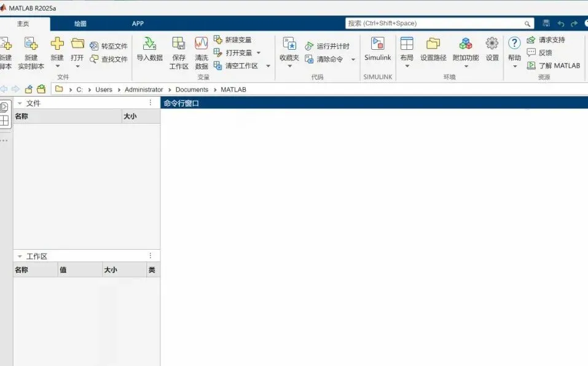Go up one folder level icon
The height and width of the screenshot is (366, 588).
(28, 89)
